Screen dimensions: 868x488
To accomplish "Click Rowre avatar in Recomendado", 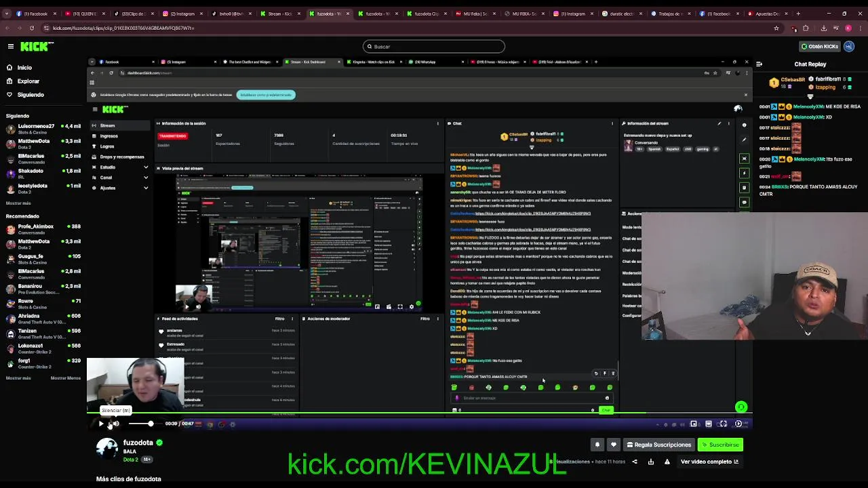I will (10, 304).
